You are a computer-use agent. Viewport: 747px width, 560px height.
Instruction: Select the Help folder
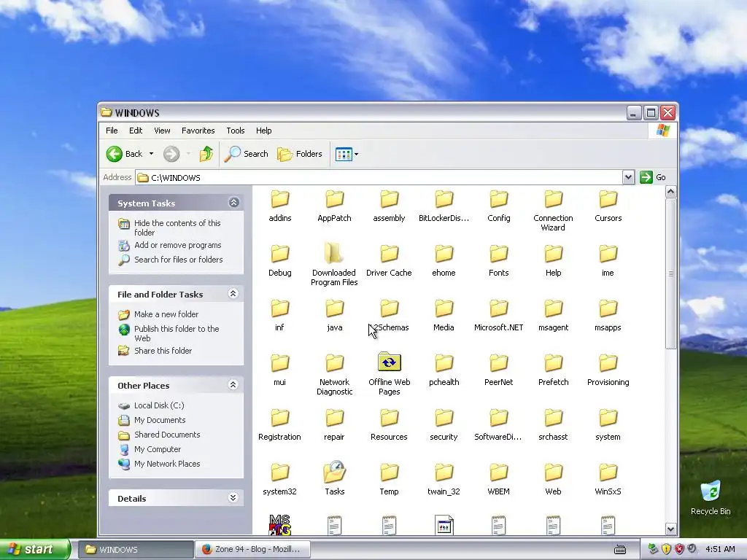[x=553, y=260]
